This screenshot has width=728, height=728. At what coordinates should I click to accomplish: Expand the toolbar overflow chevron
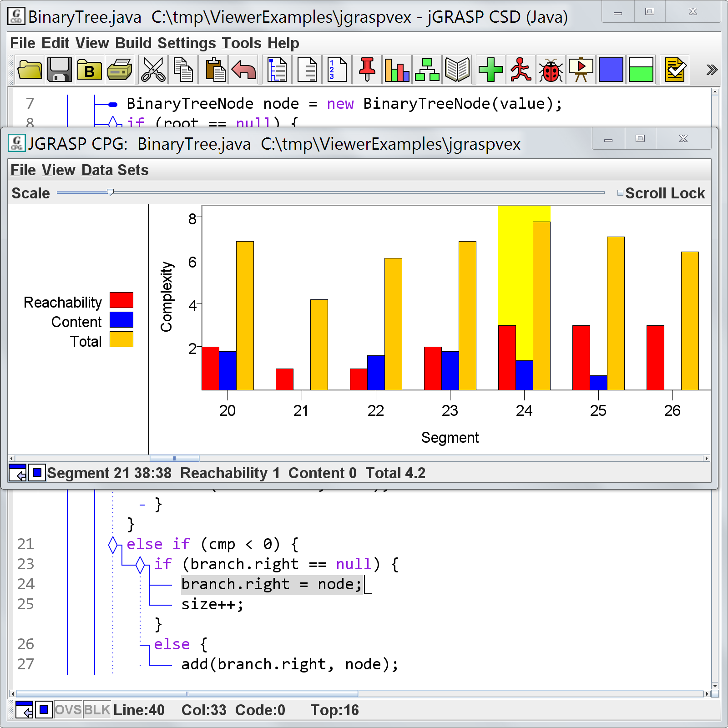pyautogui.click(x=712, y=70)
